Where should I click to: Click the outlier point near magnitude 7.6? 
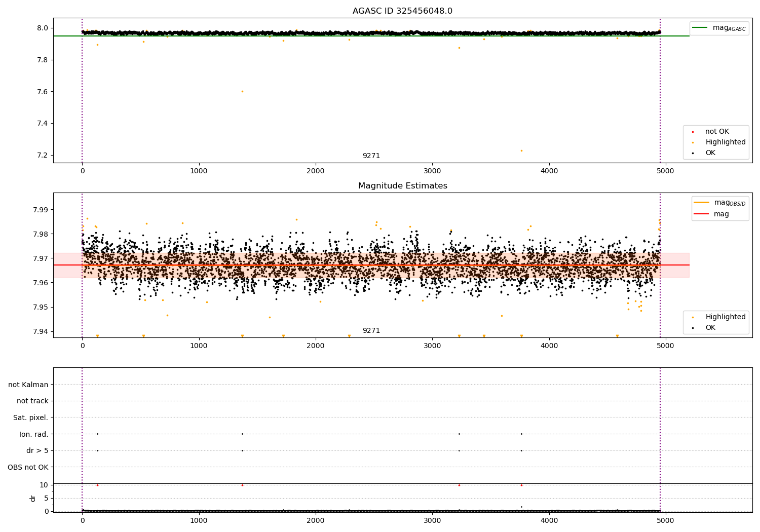pos(242,92)
